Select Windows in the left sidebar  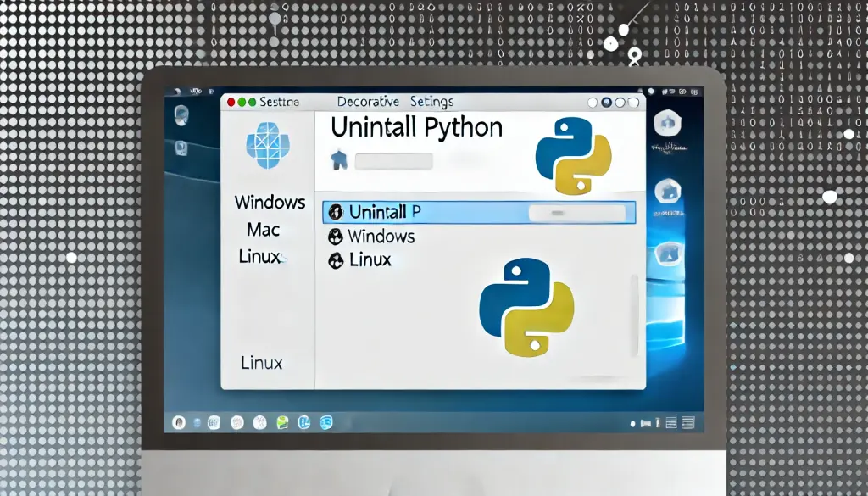click(270, 203)
